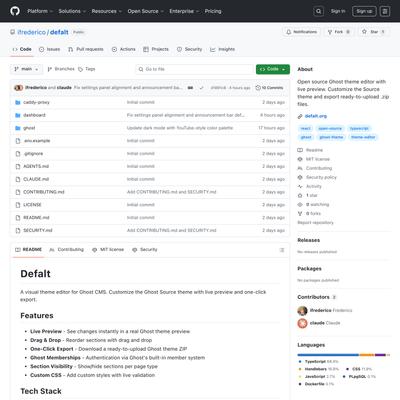
Task: Click the menu icon beside Sign up
Action: (385, 11)
